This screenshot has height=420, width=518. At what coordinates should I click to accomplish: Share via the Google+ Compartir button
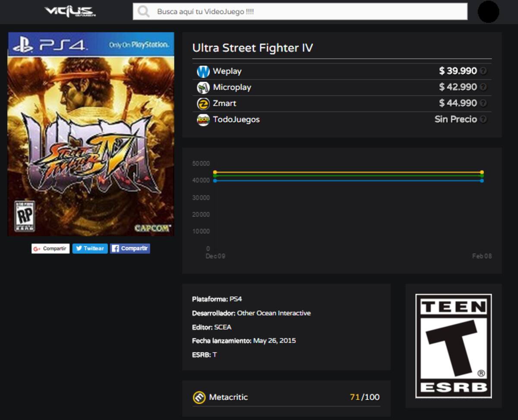(51, 249)
